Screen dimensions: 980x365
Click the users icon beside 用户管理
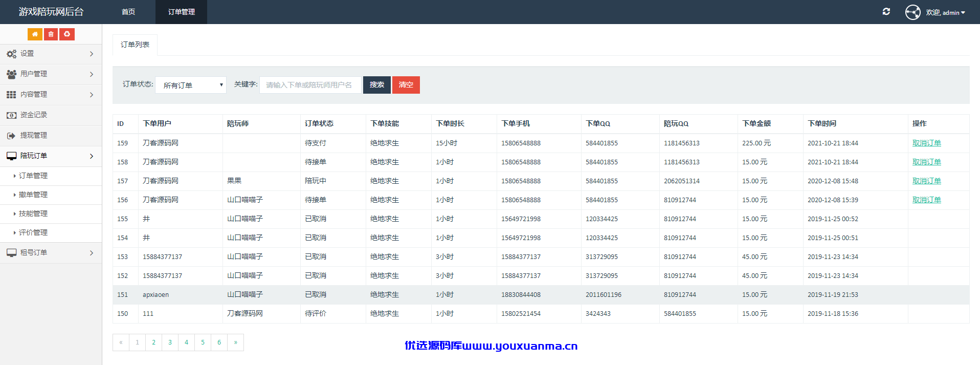click(11, 74)
